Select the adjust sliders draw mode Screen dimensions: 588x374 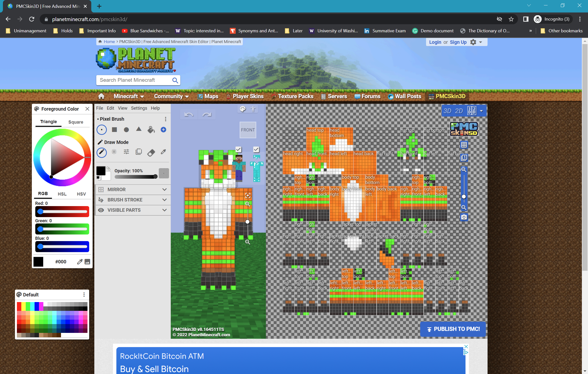pos(126,152)
